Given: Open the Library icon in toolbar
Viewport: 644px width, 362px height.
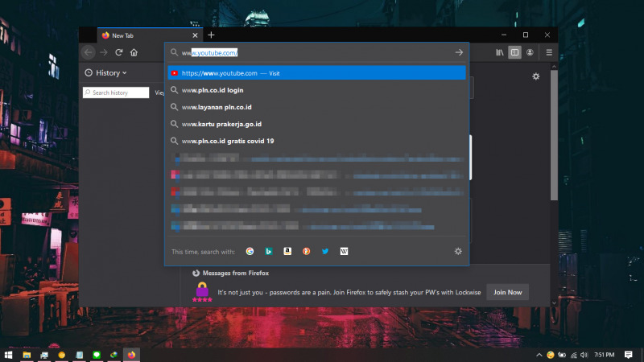Looking at the screenshot, I should [499, 52].
